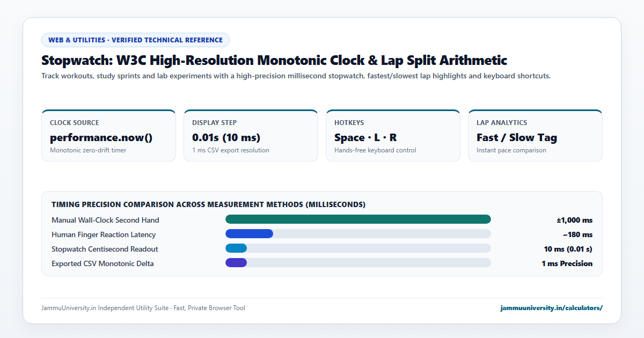Image resolution: width=644 pixels, height=338 pixels.
Task: Click the Timing Precision Comparison chart title
Action: pos(208,204)
